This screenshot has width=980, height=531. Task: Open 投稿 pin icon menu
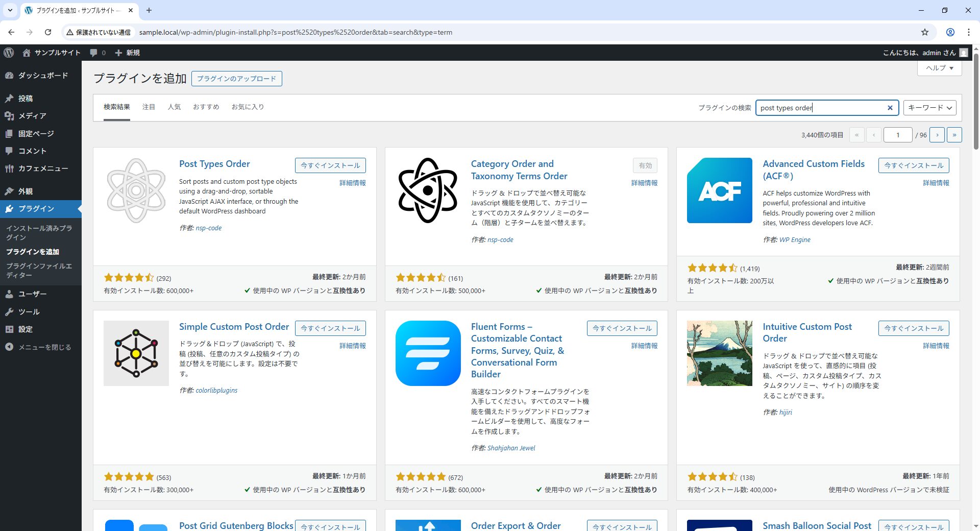click(x=9, y=99)
